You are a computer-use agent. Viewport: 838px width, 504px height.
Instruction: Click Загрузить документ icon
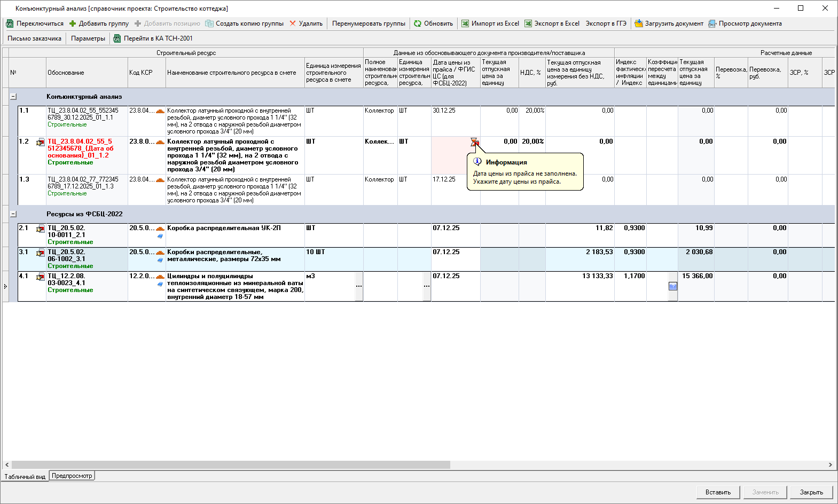[638, 23]
